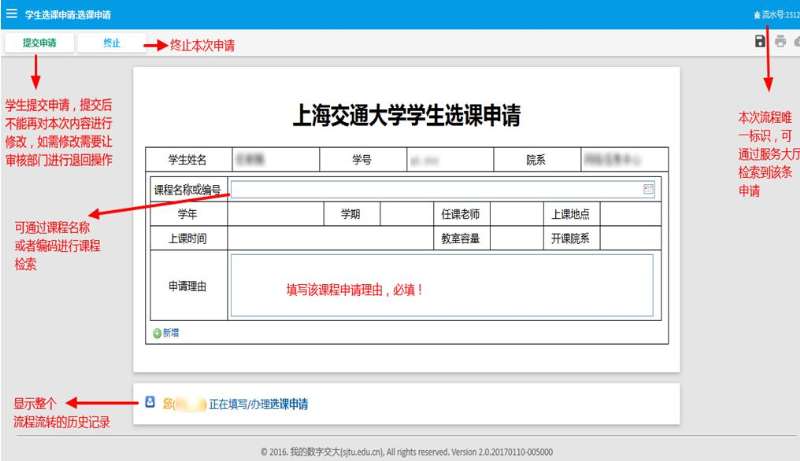Click the green 新增 plus icon

(x=157, y=333)
